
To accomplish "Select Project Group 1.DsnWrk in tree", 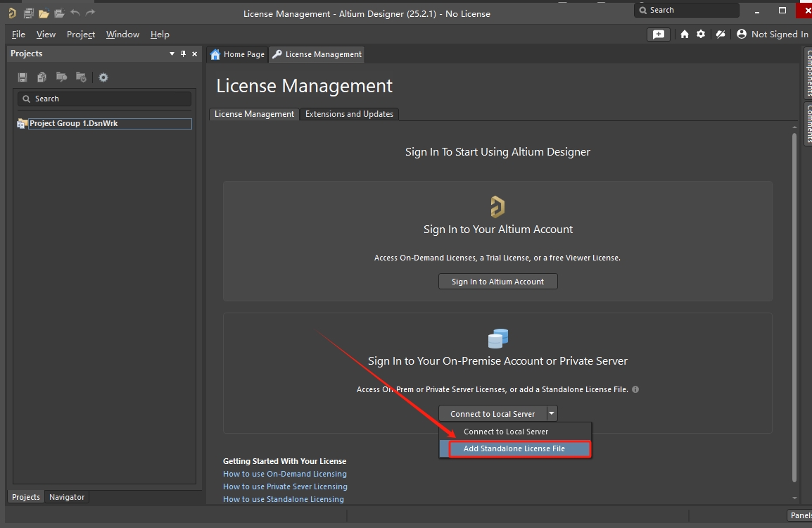I will (x=73, y=124).
